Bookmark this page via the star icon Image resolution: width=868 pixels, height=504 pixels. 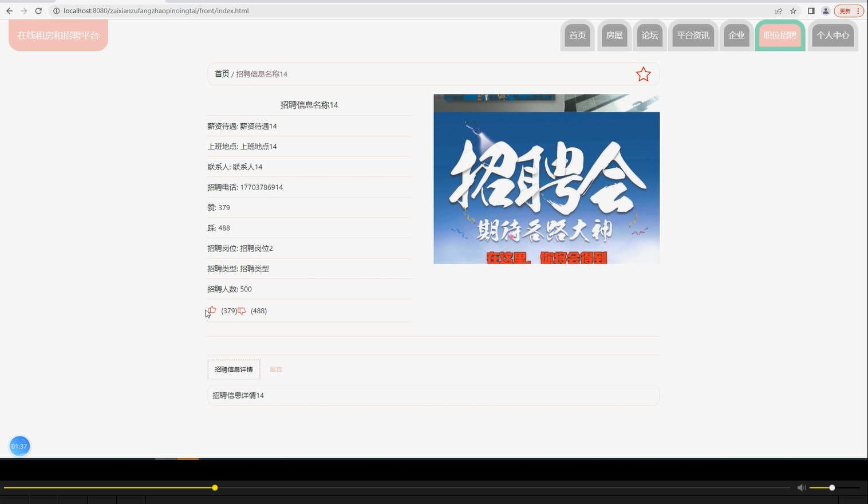tap(793, 10)
